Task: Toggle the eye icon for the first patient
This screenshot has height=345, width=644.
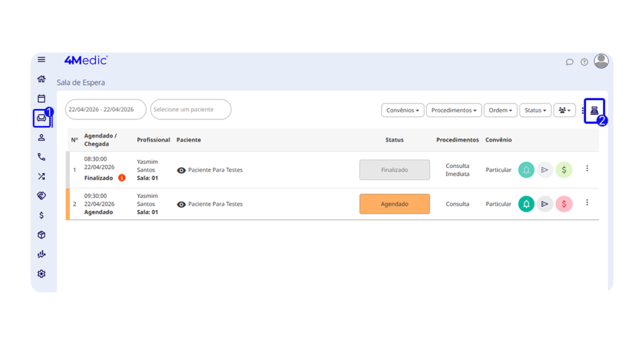Action: point(181,170)
